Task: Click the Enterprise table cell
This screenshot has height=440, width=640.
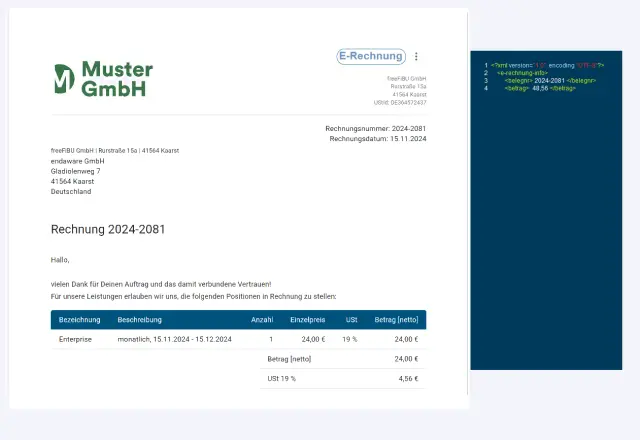Action: 76,340
